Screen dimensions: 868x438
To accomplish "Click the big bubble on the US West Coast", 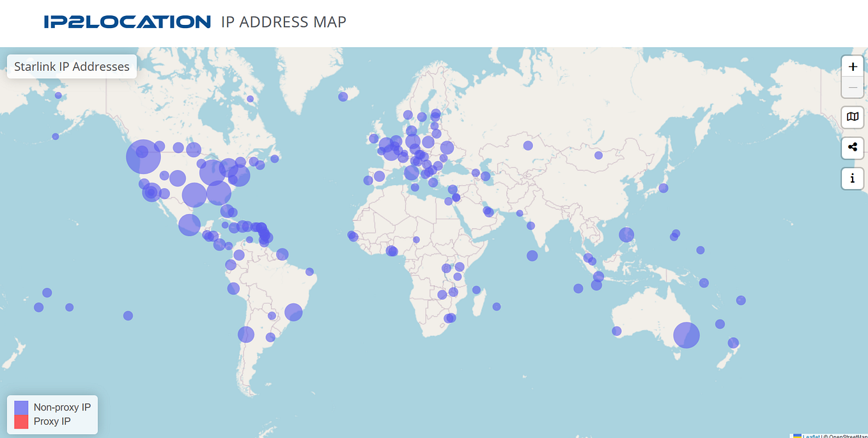I will click(x=144, y=155).
